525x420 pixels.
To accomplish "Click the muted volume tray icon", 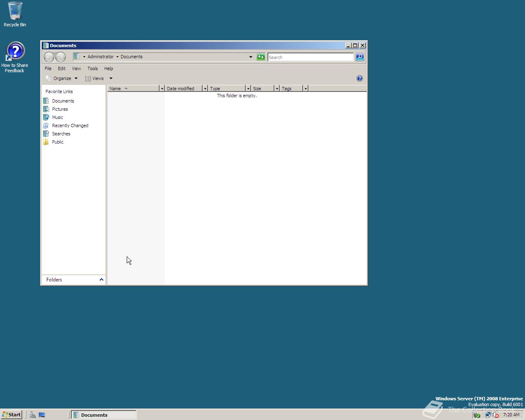I will click(x=495, y=415).
